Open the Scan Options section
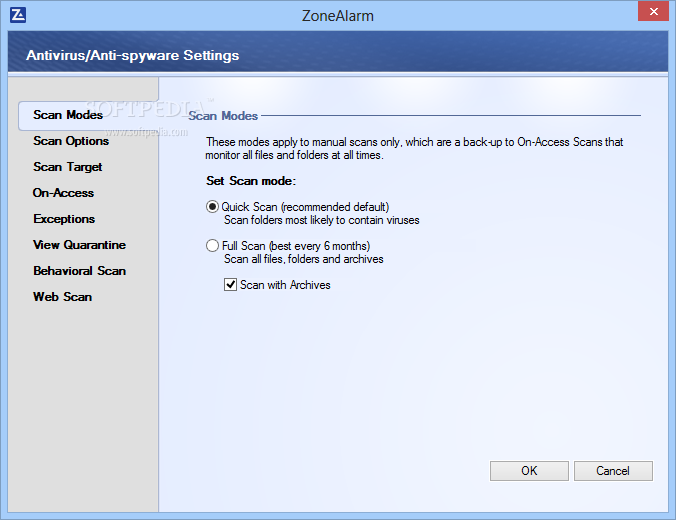Image resolution: width=676 pixels, height=520 pixels. (71, 141)
